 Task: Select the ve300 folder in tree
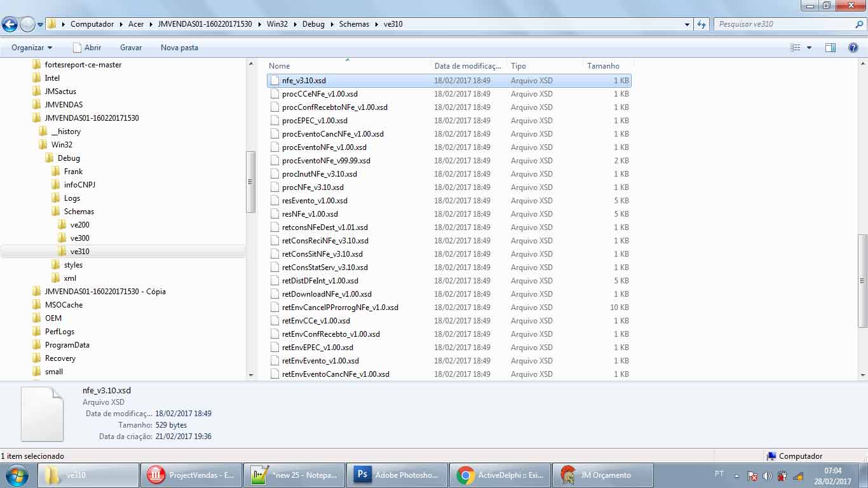pyautogui.click(x=79, y=238)
